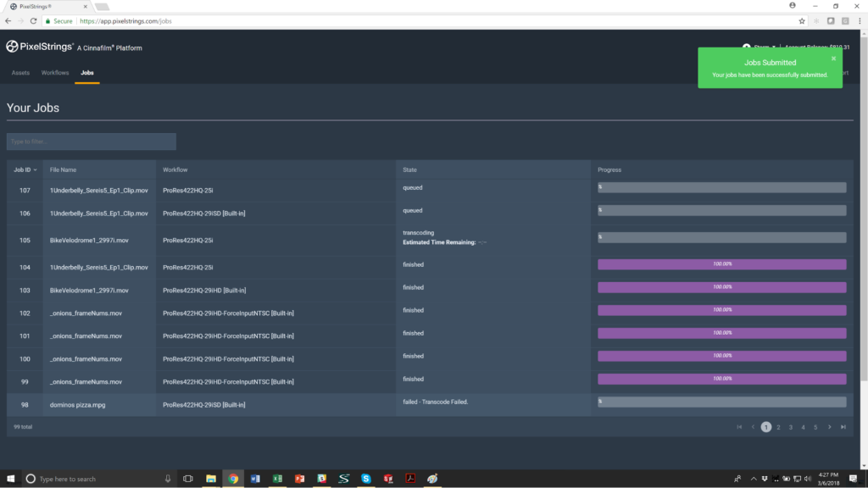Click the browser address bar URL
Screen dimensions: 868x488
125,21
